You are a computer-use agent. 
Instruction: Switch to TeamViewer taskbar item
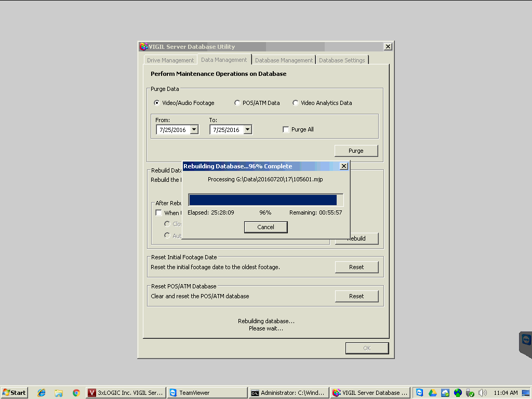207,393
